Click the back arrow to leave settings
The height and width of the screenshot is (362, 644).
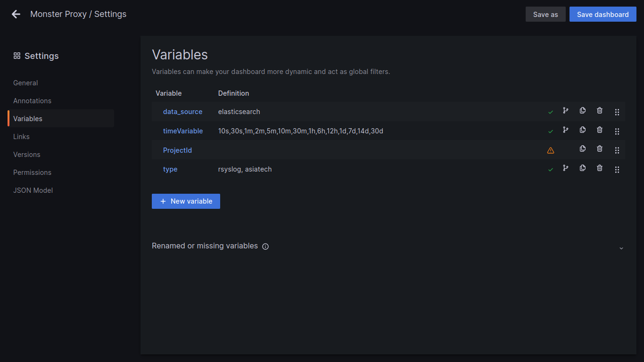16,14
